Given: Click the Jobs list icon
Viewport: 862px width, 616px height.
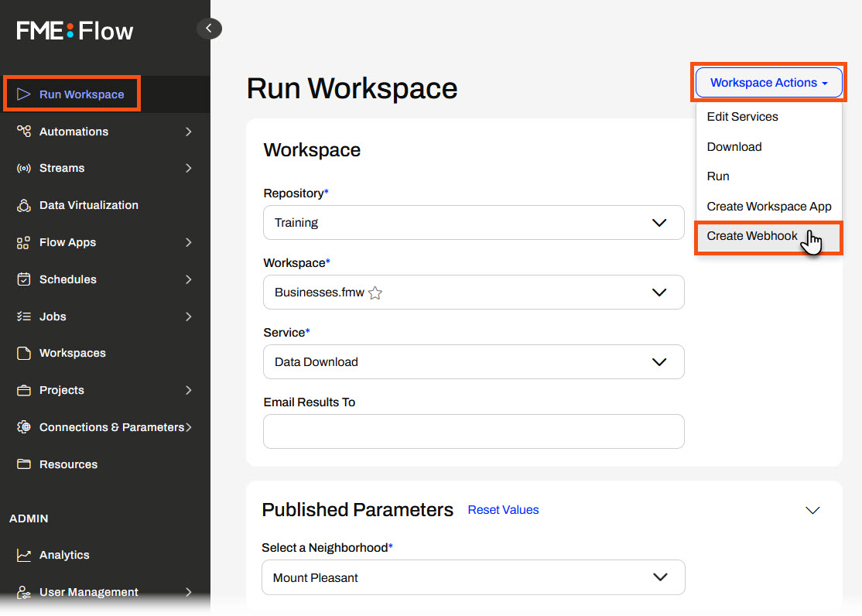Looking at the screenshot, I should click(x=24, y=317).
